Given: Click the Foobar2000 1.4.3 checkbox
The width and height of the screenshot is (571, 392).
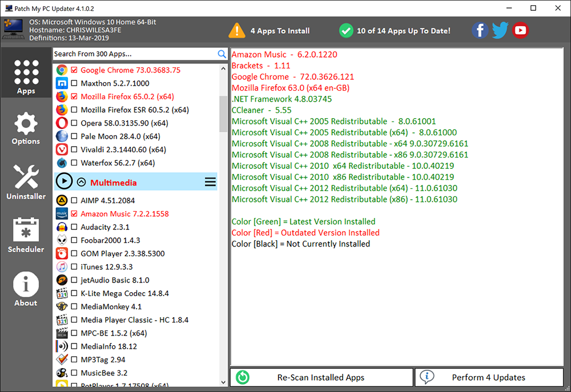Looking at the screenshot, I should pos(74,240).
